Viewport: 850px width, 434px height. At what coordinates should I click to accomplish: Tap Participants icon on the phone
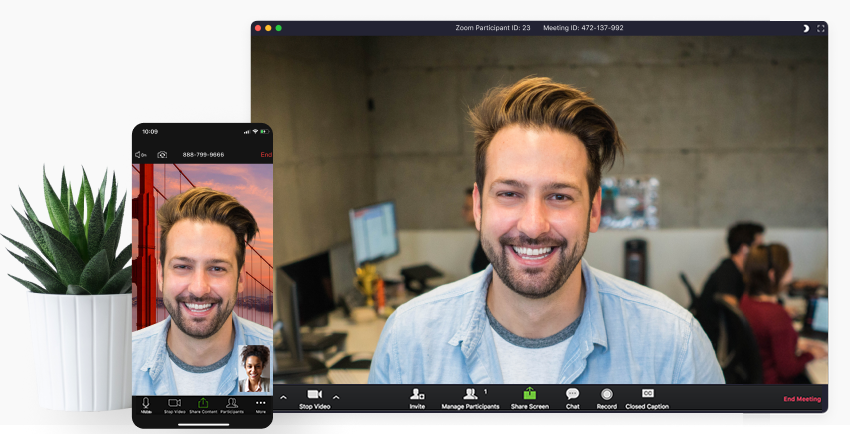coord(232,404)
